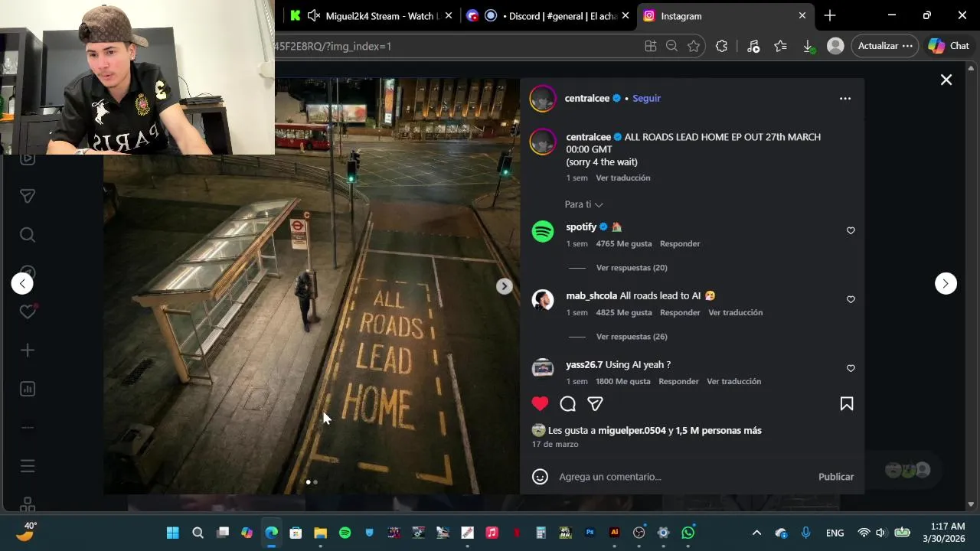Go to the next post arrow
Image resolution: width=980 pixels, height=551 pixels.
(946, 283)
